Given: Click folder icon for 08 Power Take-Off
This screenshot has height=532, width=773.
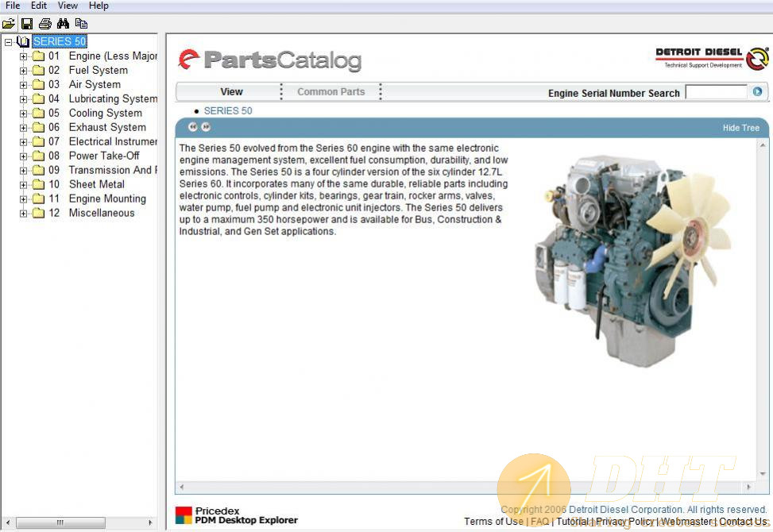Looking at the screenshot, I should [x=38, y=156].
